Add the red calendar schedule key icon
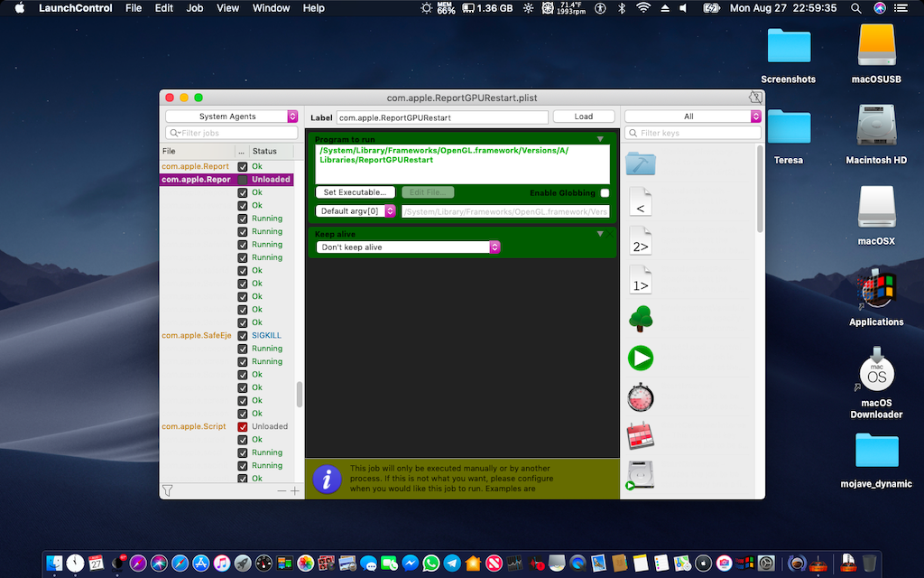This screenshot has height=578, width=924. [x=641, y=436]
